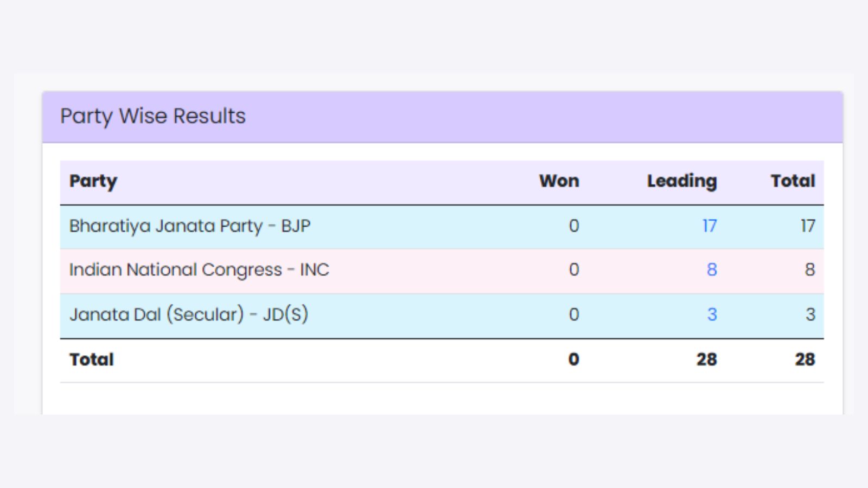Image resolution: width=868 pixels, height=488 pixels.
Task: Click the INC Total column value 8
Action: (x=809, y=269)
